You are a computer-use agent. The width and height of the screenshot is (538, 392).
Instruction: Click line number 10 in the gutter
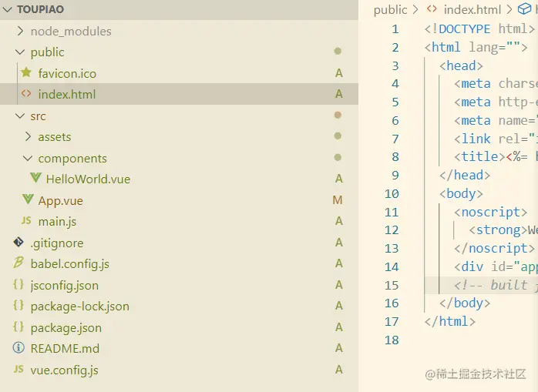[392, 194]
